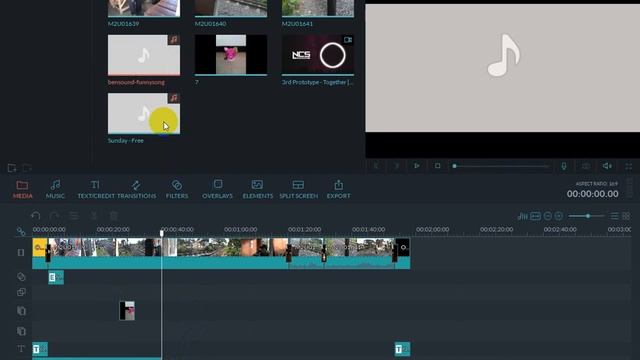Click the undo arrow icon

pyautogui.click(x=36, y=216)
